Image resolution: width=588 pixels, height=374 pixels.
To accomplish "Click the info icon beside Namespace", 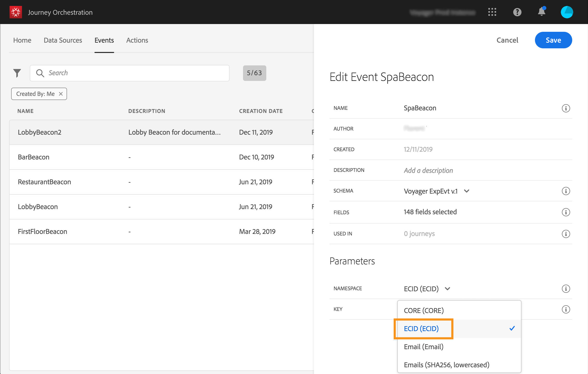I will pos(566,289).
